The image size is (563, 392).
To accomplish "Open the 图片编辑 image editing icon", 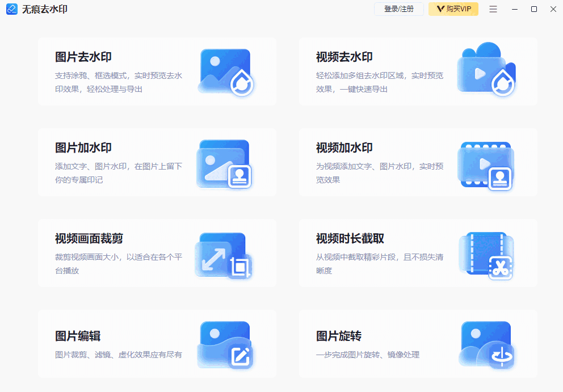I will (x=225, y=344).
